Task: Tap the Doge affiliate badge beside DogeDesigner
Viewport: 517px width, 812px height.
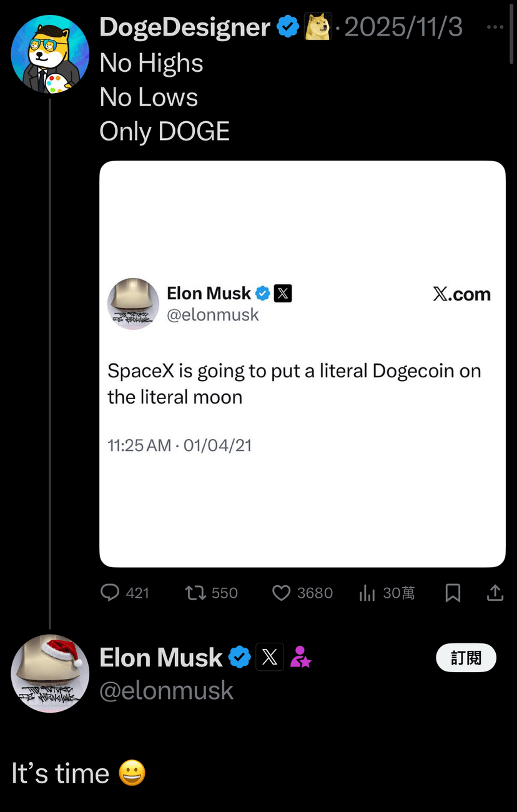Action: tap(317, 27)
